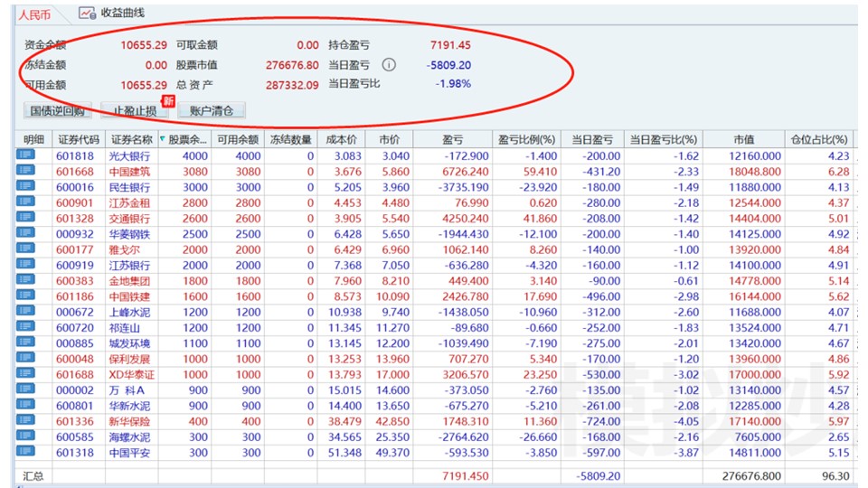Open detail icon for 海螺水泥 row

point(25,436)
